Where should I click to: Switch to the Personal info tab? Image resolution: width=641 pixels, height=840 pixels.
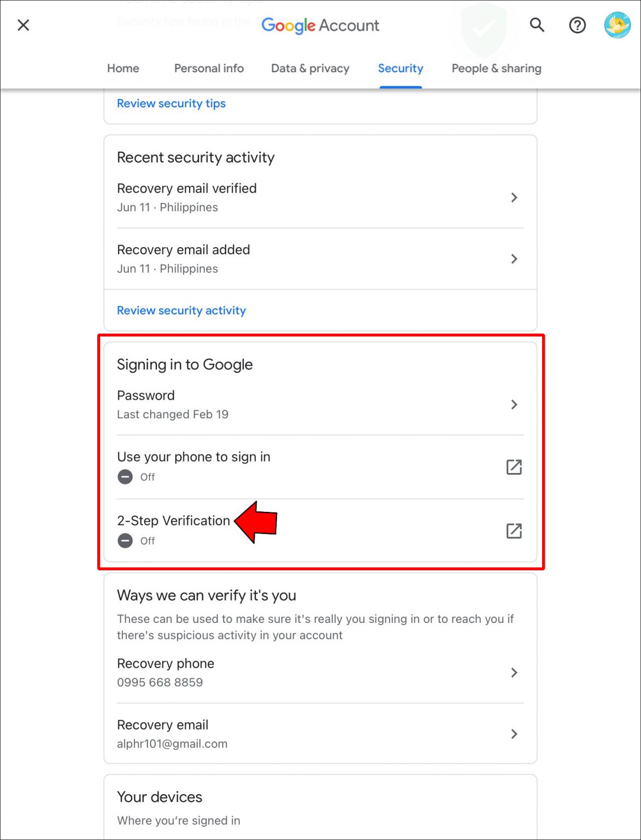(209, 68)
